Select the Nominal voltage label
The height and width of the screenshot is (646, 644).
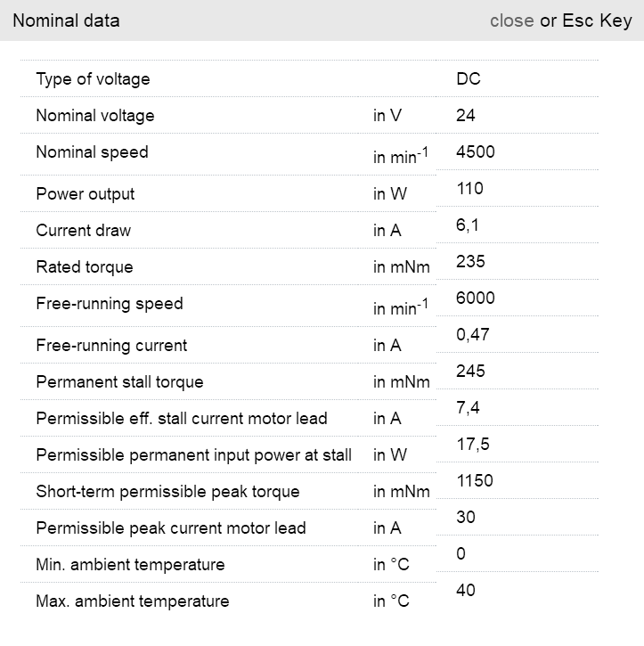tap(94, 116)
